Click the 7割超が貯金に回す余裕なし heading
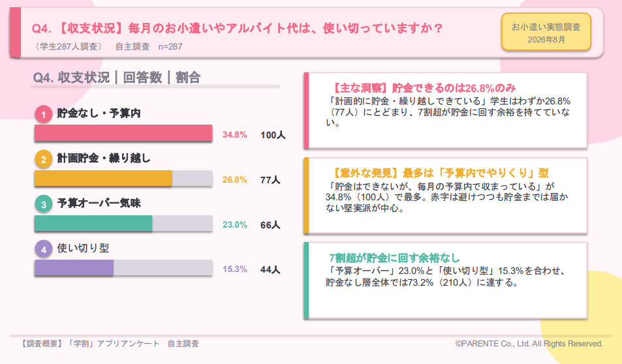The width and height of the screenshot is (622, 364). 394,258
